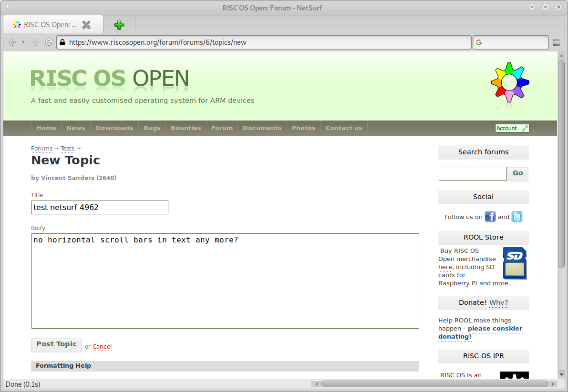Screen dimensions: 568x392
Task: Open the Account menu button
Action: point(512,128)
